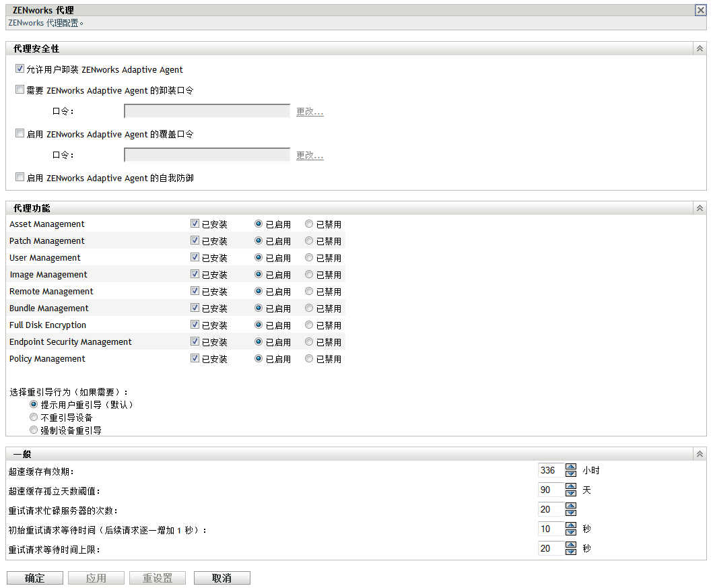Click the 取消 button
Viewport: 713px width, 588px height.
(222, 578)
